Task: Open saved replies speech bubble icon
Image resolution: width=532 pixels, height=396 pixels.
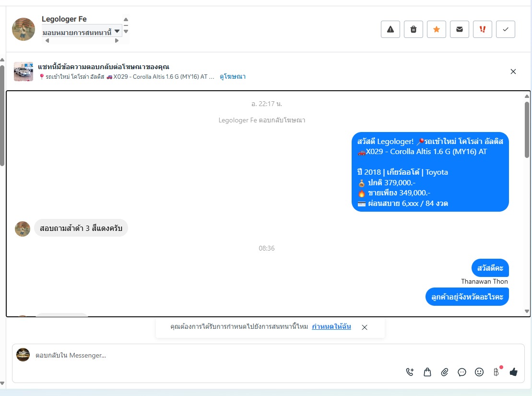Action: 462,372
